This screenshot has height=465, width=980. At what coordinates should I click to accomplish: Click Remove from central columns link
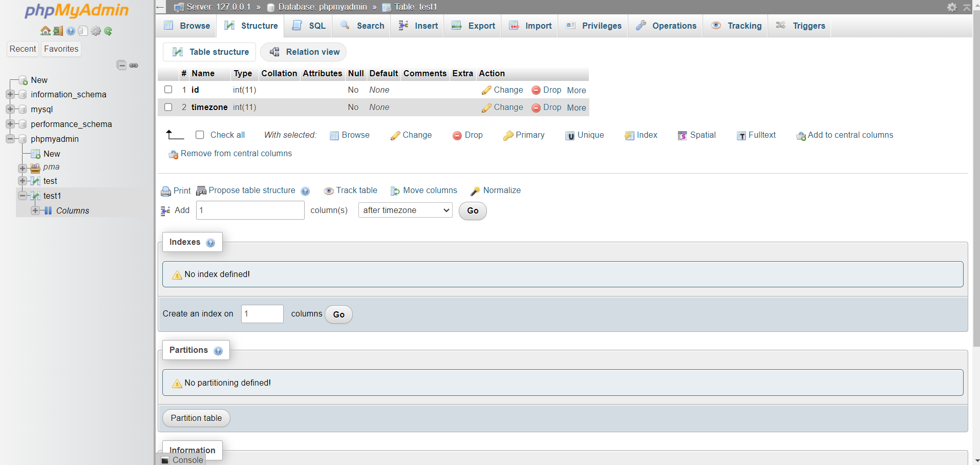235,154
